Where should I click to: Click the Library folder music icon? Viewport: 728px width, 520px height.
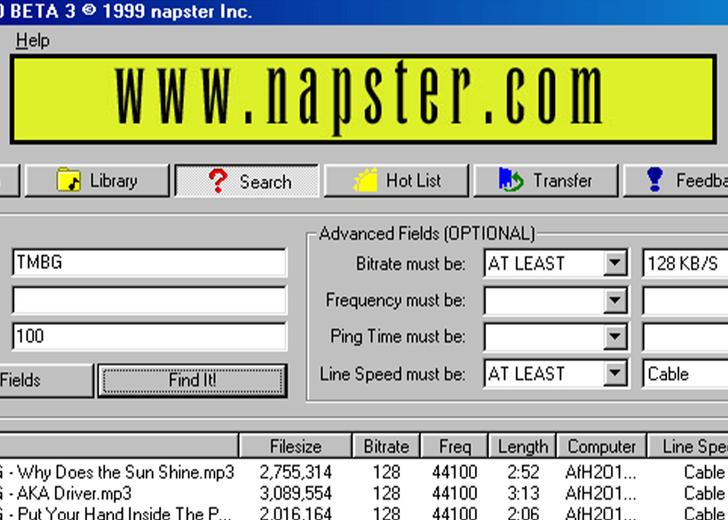(x=69, y=180)
